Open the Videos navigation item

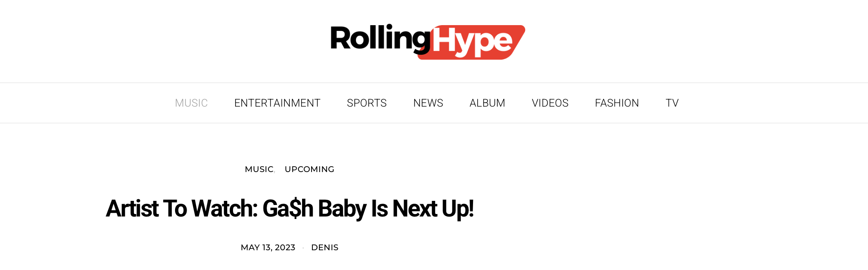(x=550, y=103)
